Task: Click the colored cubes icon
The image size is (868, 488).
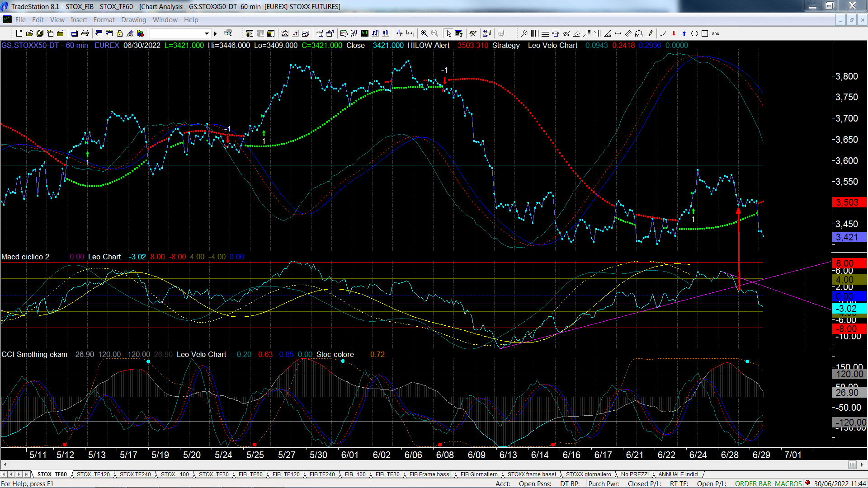Action: click(x=141, y=33)
